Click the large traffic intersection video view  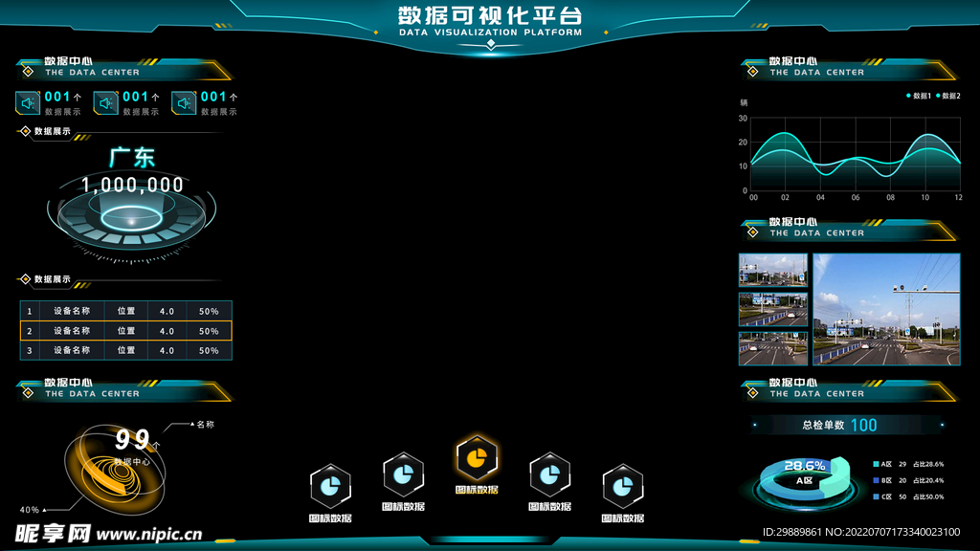tap(886, 309)
